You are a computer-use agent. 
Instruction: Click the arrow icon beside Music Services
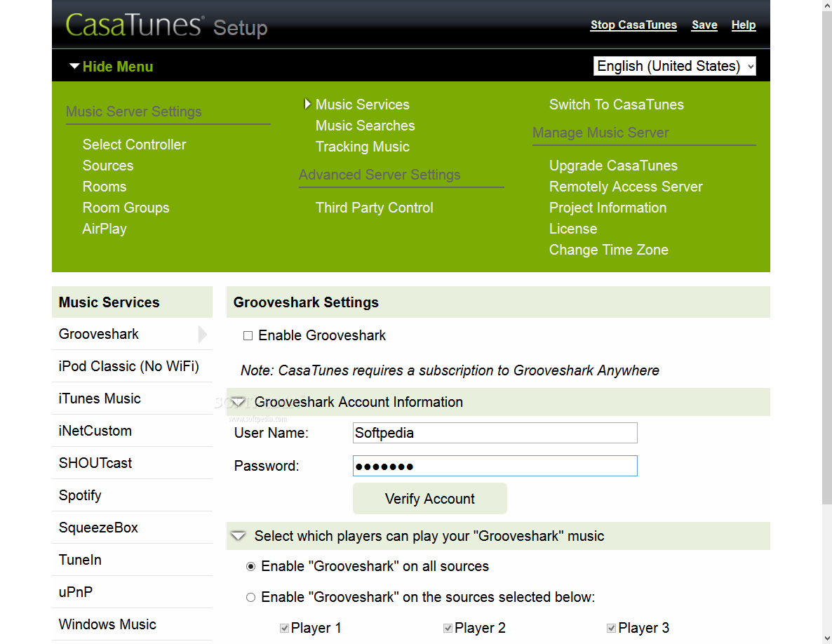click(x=307, y=104)
